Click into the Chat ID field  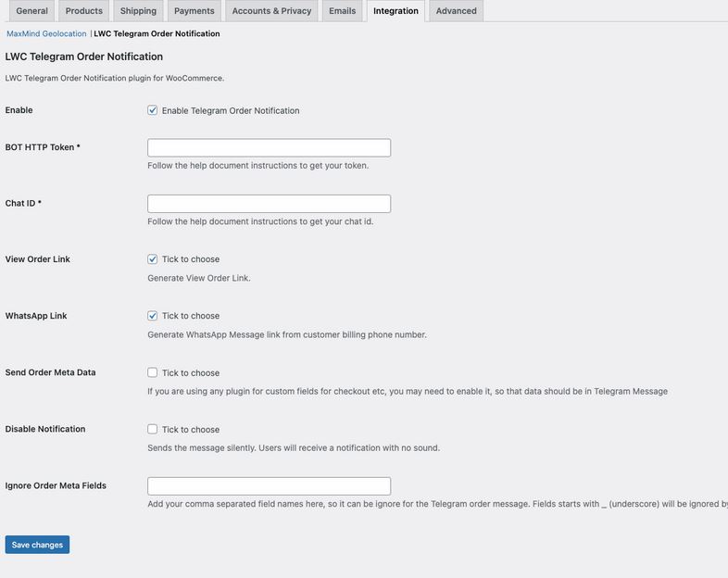269,204
